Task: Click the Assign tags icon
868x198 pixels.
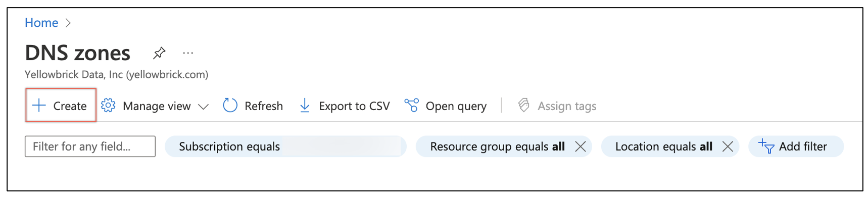Action: 524,105
